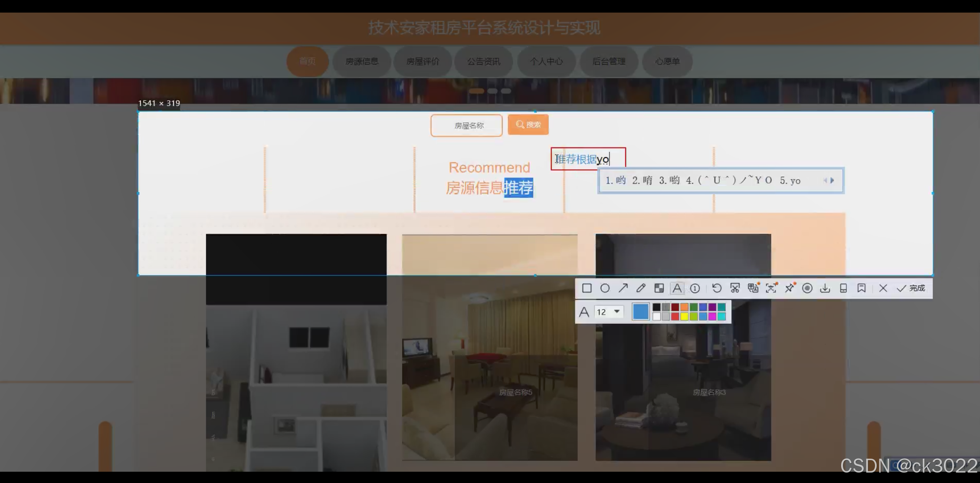Go to next IME candidate page
Screen dimensions: 980x483
coord(832,181)
